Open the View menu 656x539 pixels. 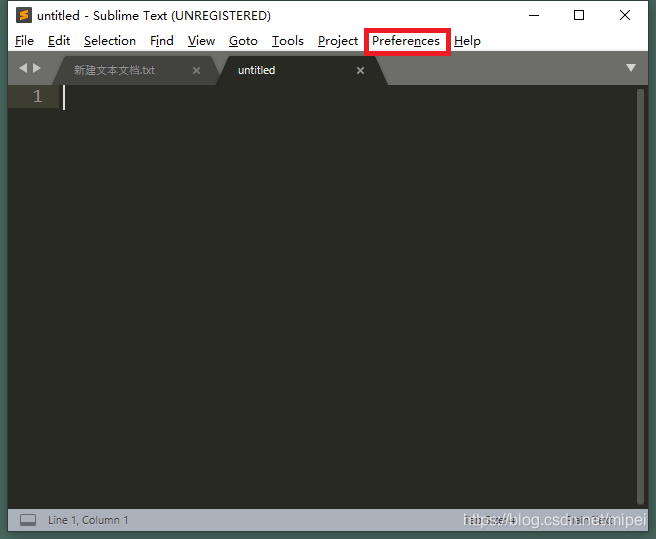(201, 41)
